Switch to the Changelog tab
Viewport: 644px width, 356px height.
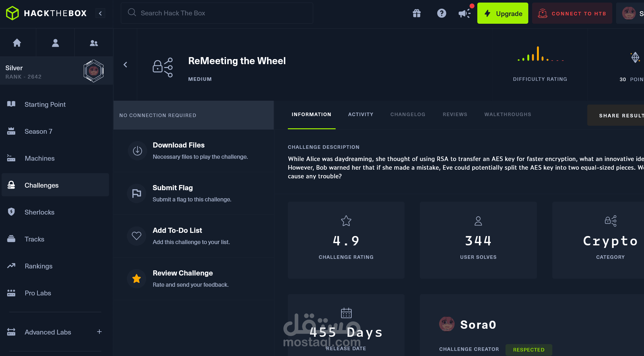[408, 114]
